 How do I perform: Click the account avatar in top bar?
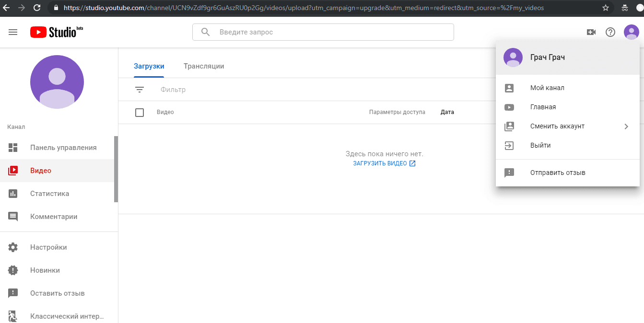coord(631,32)
